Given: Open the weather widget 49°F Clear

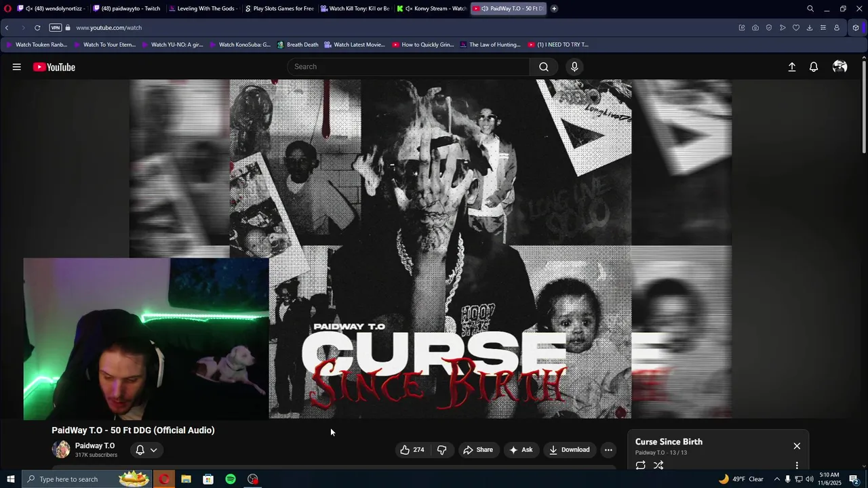Looking at the screenshot, I should tap(741, 479).
